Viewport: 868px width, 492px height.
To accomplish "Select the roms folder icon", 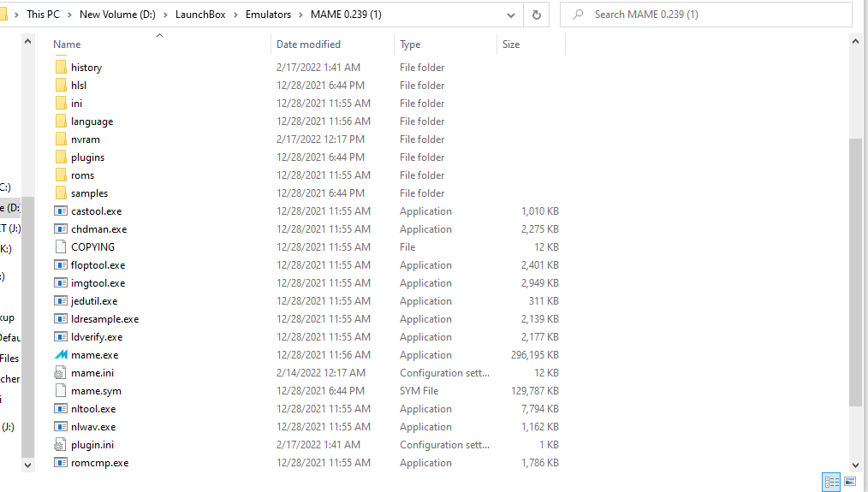I will coord(61,175).
